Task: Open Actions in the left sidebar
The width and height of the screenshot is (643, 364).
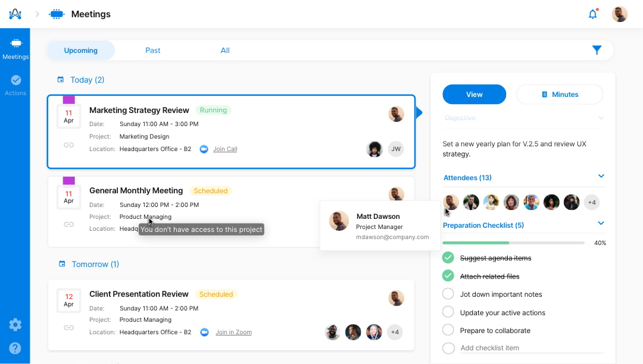Action: pyautogui.click(x=15, y=85)
